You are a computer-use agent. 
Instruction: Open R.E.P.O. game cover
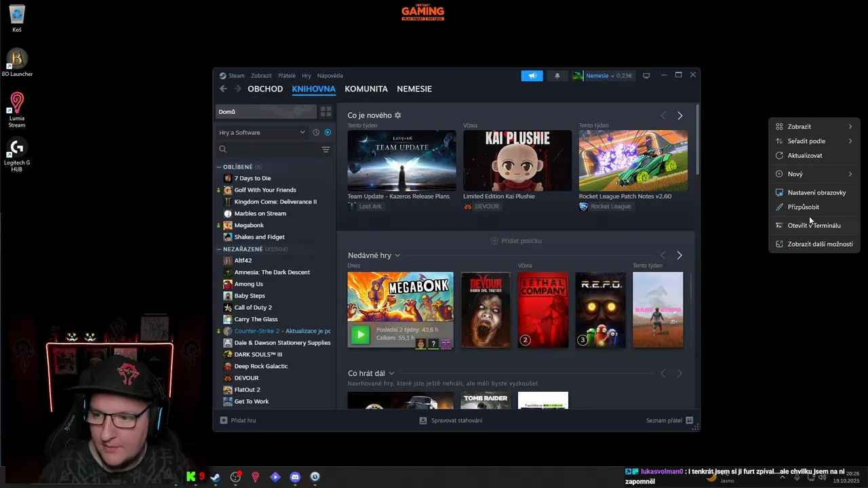601,310
